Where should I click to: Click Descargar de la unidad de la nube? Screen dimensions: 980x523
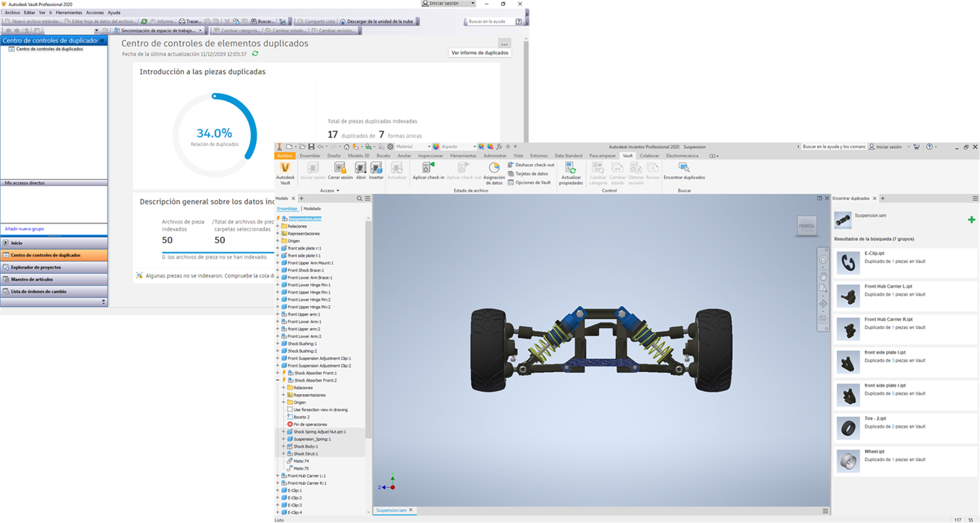click(x=377, y=21)
